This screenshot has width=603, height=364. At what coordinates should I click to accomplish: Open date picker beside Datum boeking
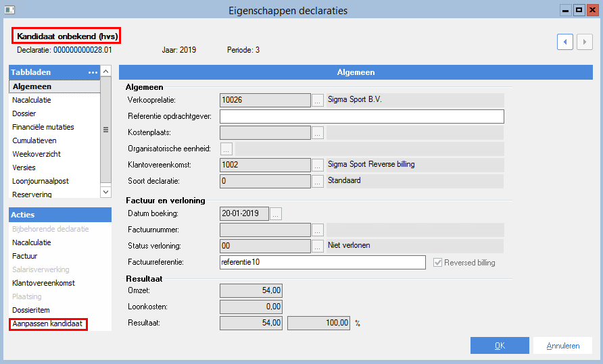click(x=276, y=213)
